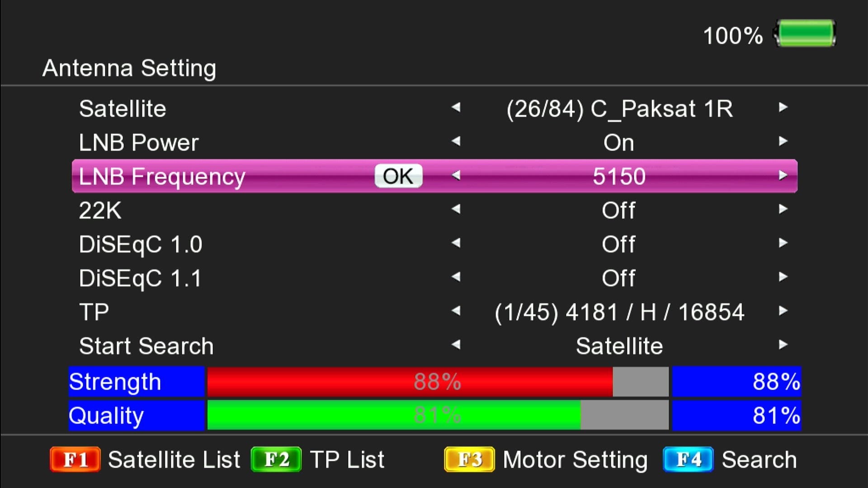Change TP entry with right arrow
The height and width of the screenshot is (488, 868).
pyautogui.click(x=783, y=311)
